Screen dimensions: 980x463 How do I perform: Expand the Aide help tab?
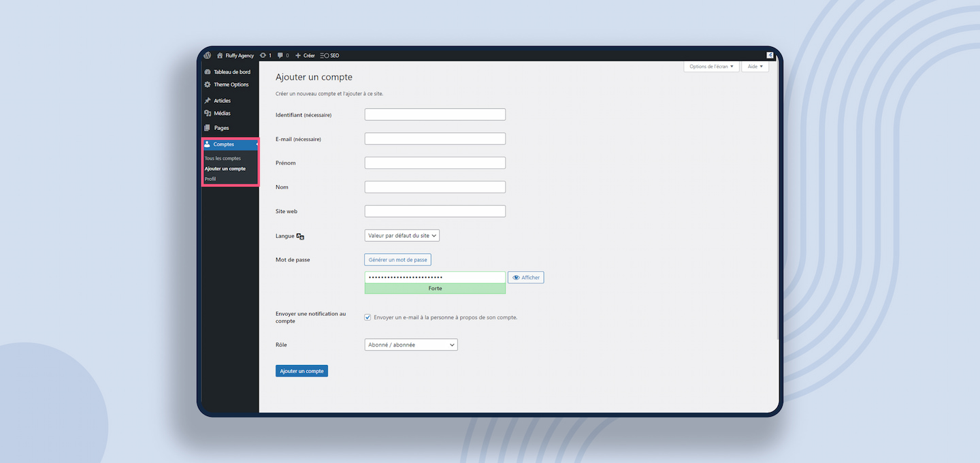coord(755,67)
